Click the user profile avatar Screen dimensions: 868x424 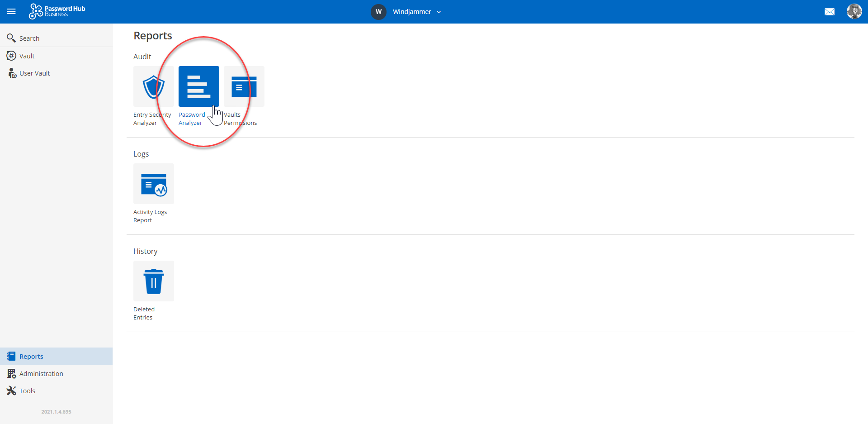(x=854, y=11)
